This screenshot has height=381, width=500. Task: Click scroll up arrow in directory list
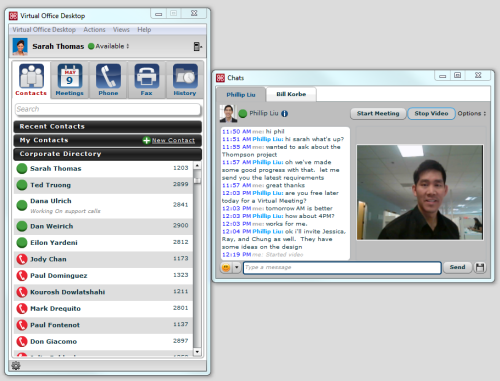tap(197, 166)
